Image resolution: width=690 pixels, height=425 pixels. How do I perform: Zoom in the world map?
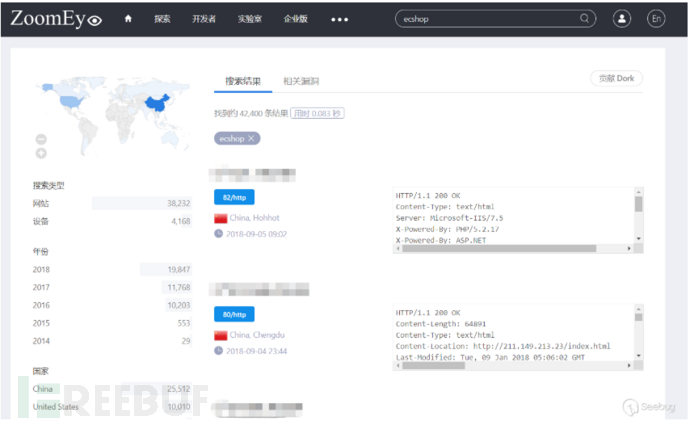click(x=41, y=154)
